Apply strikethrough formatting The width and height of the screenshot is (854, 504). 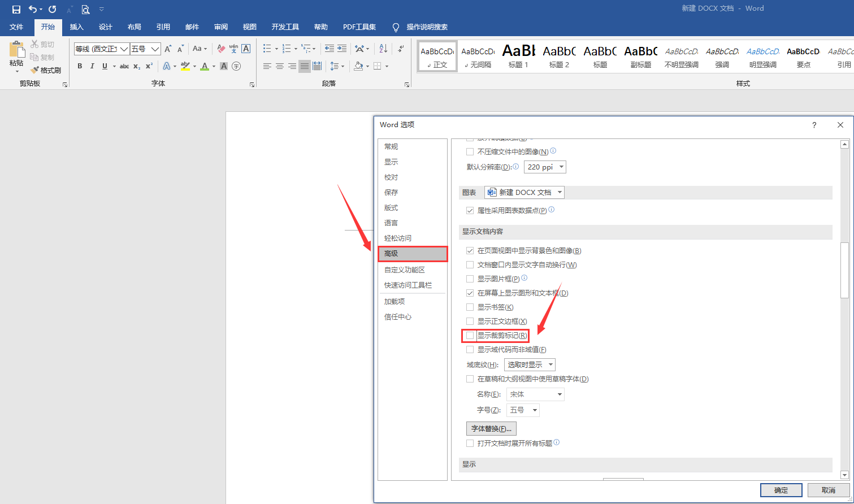pyautogui.click(x=124, y=66)
